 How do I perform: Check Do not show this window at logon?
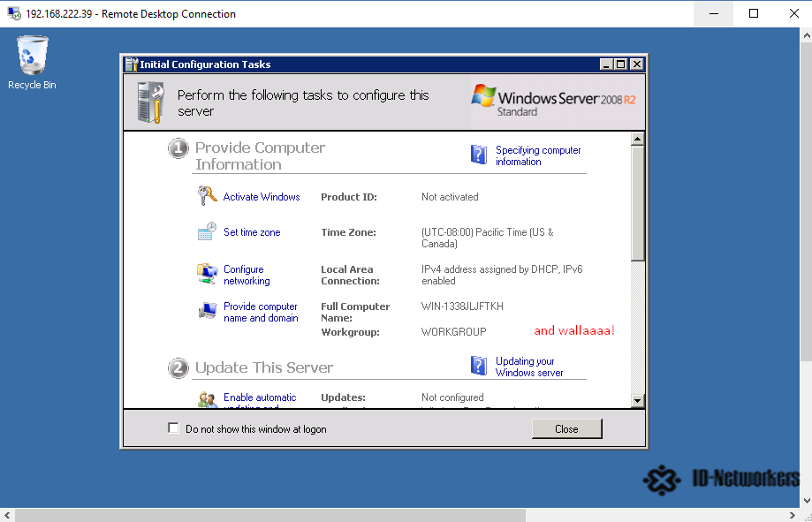173,427
